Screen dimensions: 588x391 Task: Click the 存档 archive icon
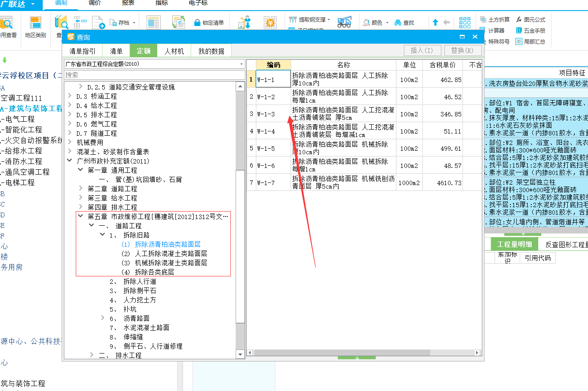(113, 22)
